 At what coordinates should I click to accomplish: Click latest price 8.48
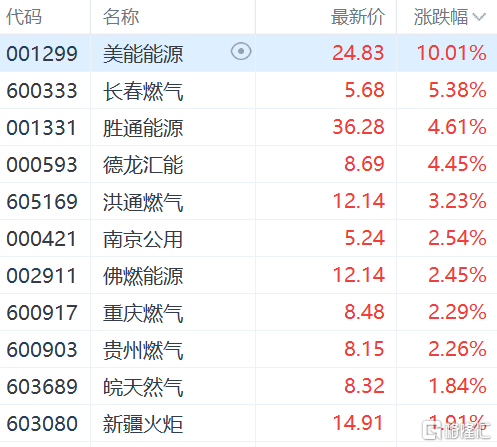click(x=364, y=312)
